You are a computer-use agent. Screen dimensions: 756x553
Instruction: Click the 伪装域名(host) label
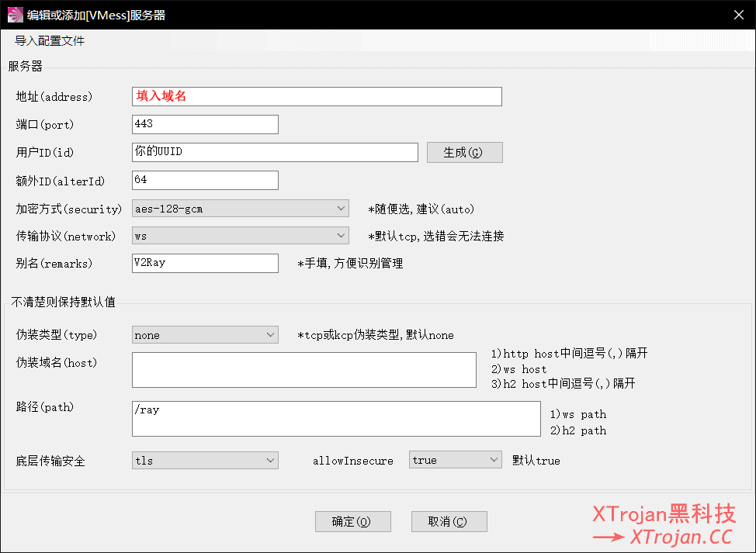(57, 363)
